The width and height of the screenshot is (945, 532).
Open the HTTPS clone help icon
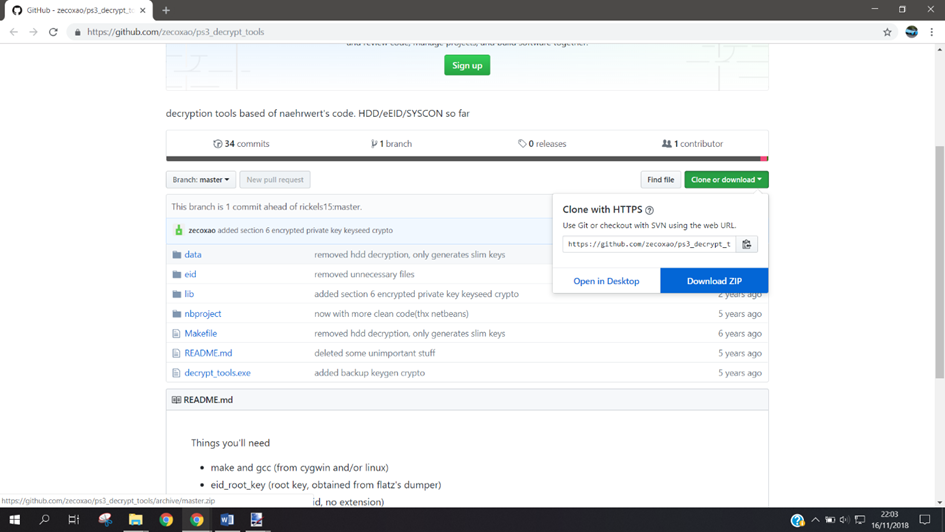point(649,210)
